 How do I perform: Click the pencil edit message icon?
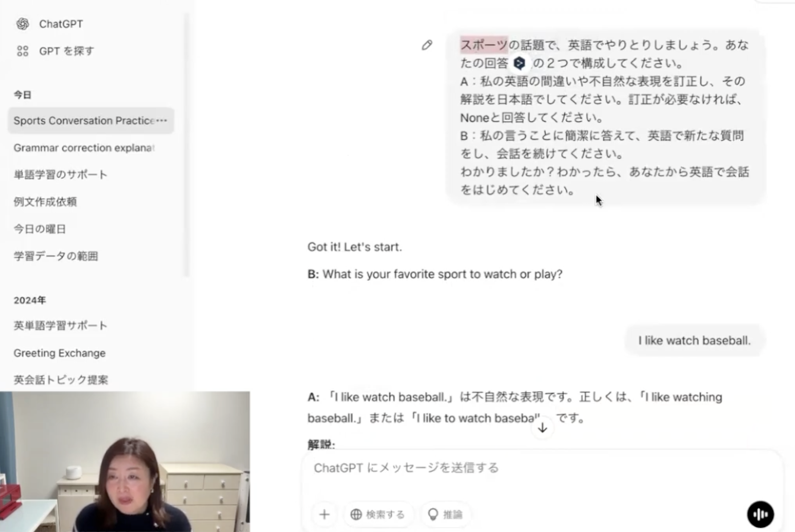pyautogui.click(x=427, y=45)
